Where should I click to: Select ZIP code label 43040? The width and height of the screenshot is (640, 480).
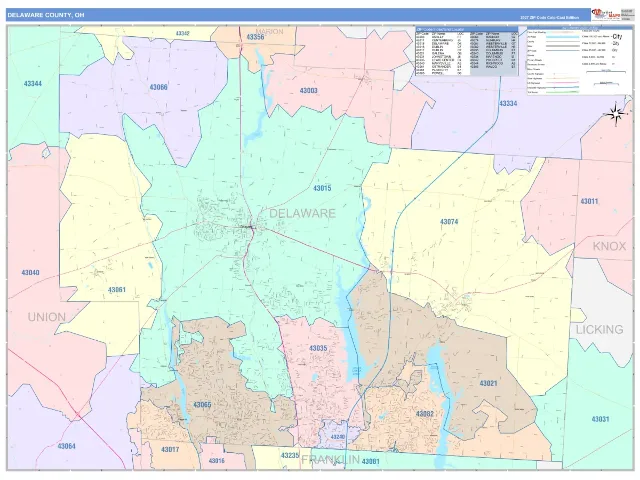click(x=30, y=272)
